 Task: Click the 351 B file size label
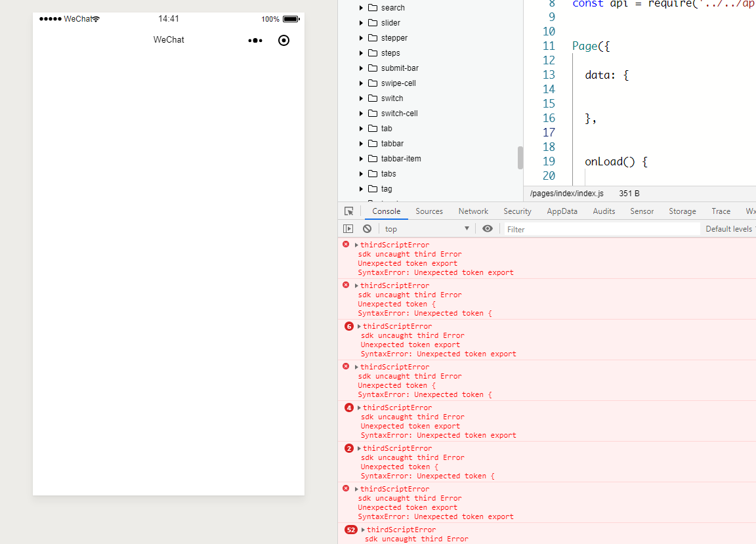629,194
